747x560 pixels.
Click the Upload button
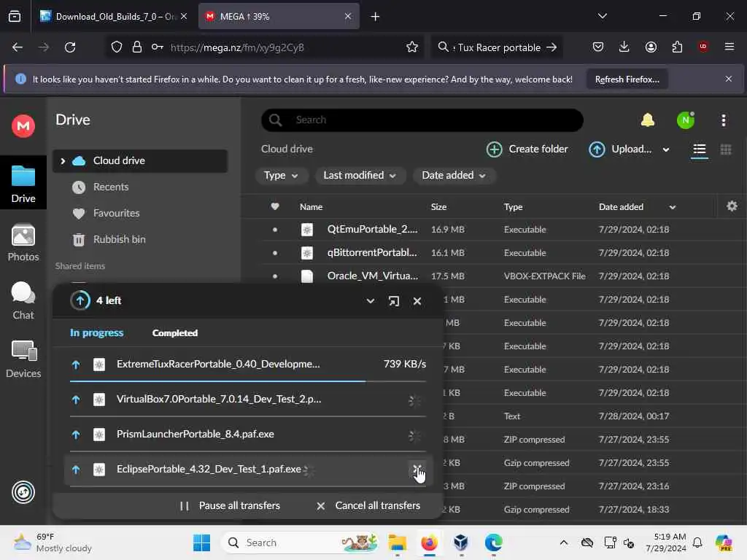(x=620, y=149)
